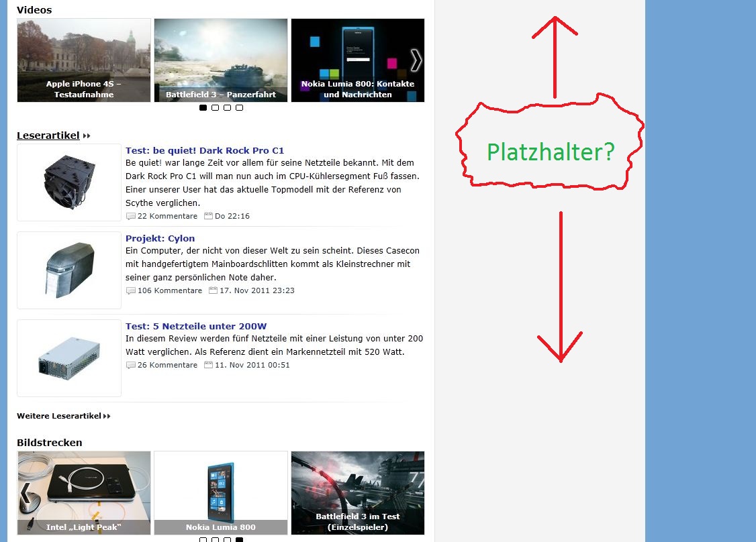Click the arrows icon next to Leserartikel heading
Viewport: 756px width, 542px height.
pyautogui.click(x=87, y=136)
